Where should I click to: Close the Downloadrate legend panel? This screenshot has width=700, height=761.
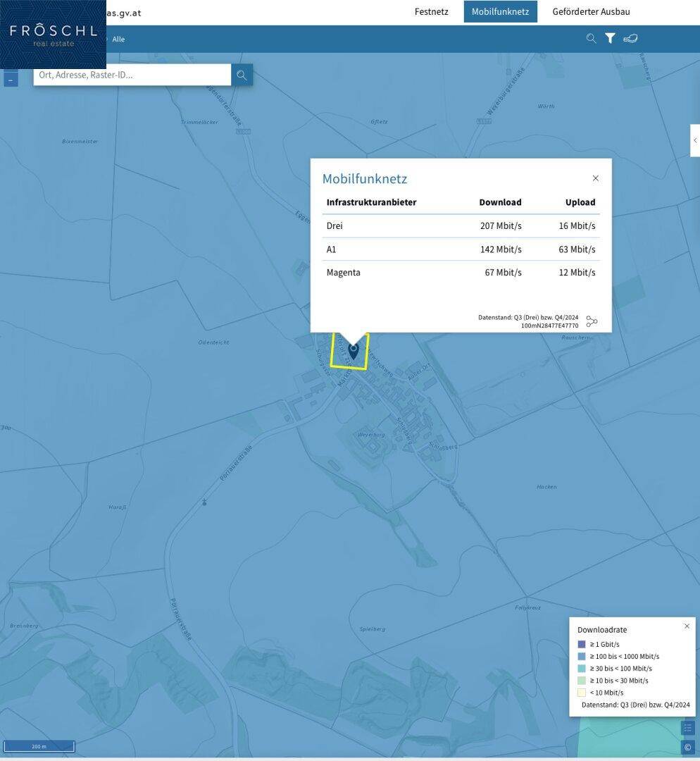click(687, 626)
